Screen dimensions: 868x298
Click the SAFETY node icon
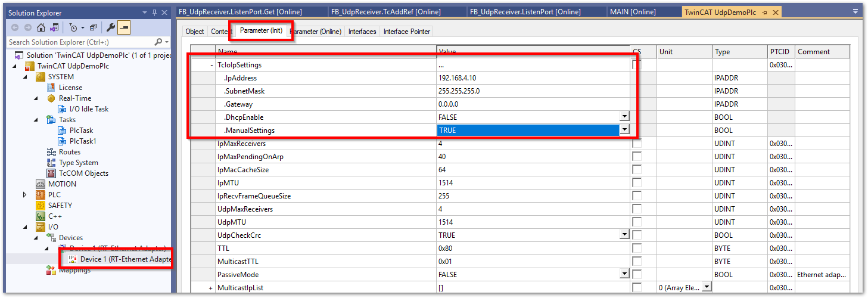click(x=41, y=206)
